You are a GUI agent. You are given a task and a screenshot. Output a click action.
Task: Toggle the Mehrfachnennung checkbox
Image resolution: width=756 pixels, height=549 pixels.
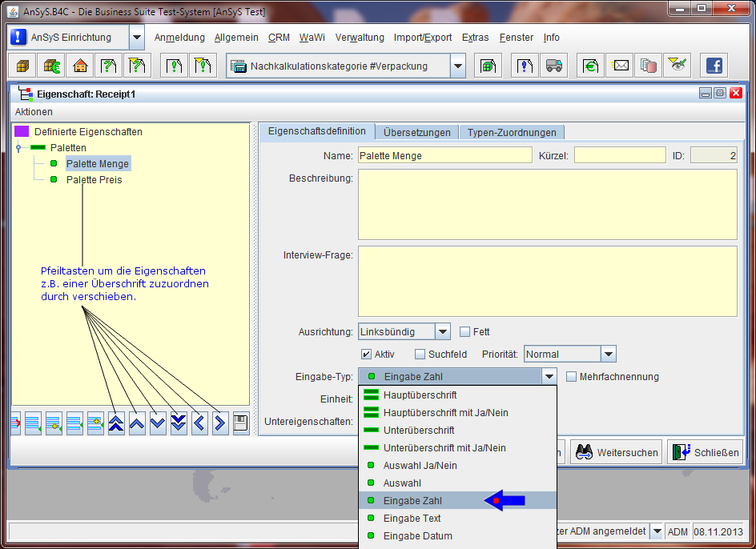pos(572,376)
